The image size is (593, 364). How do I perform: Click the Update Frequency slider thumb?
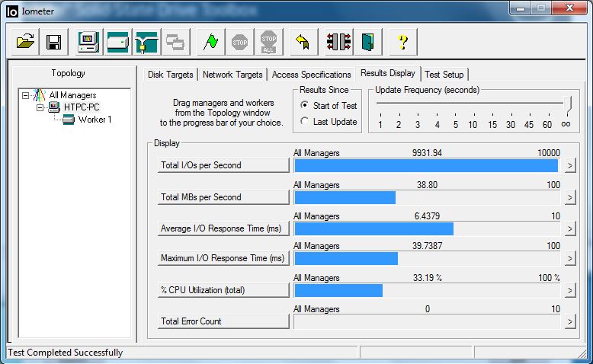click(567, 104)
